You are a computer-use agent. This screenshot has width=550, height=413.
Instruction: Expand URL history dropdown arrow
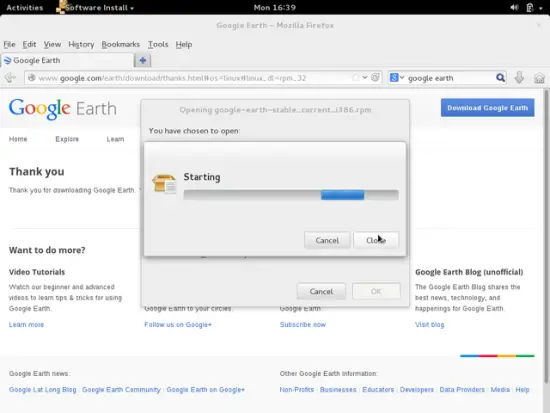(x=365, y=78)
